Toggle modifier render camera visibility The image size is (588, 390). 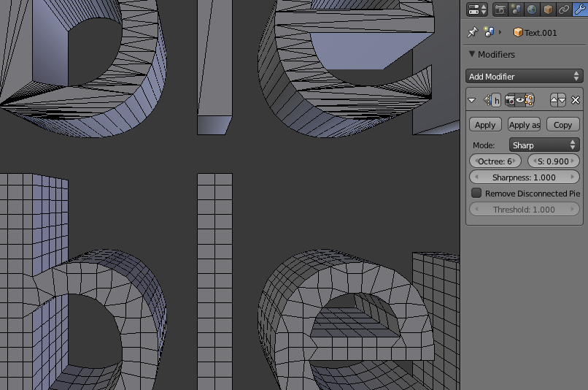click(x=510, y=100)
